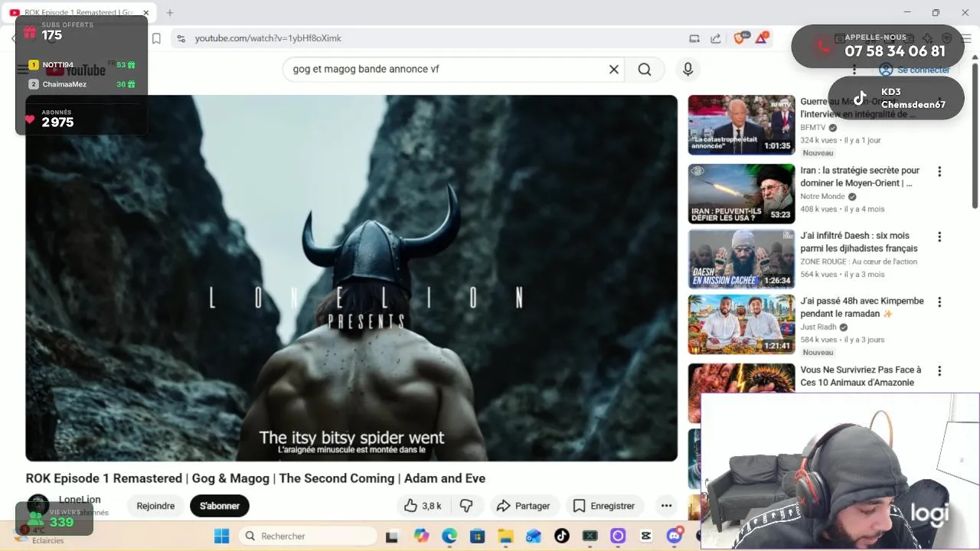
Task: Open YouTube settings three-dot menu near sign-in
Action: coord(854,70)
